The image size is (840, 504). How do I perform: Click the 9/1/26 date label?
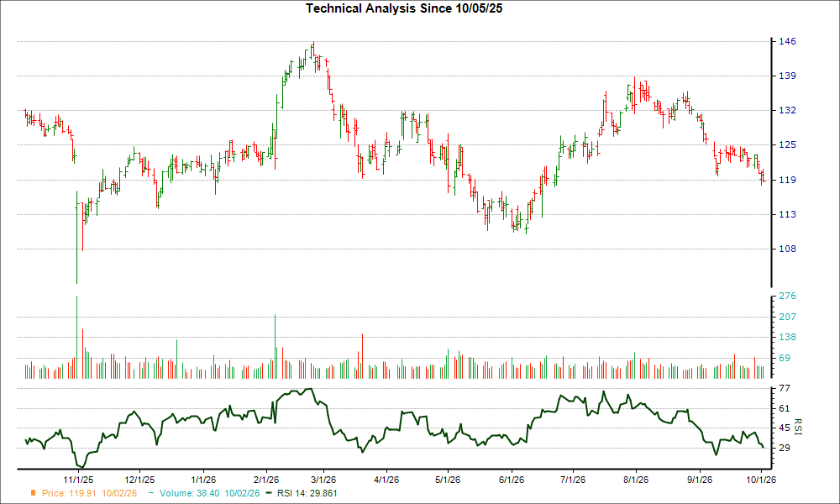click(x=700, y=480)
